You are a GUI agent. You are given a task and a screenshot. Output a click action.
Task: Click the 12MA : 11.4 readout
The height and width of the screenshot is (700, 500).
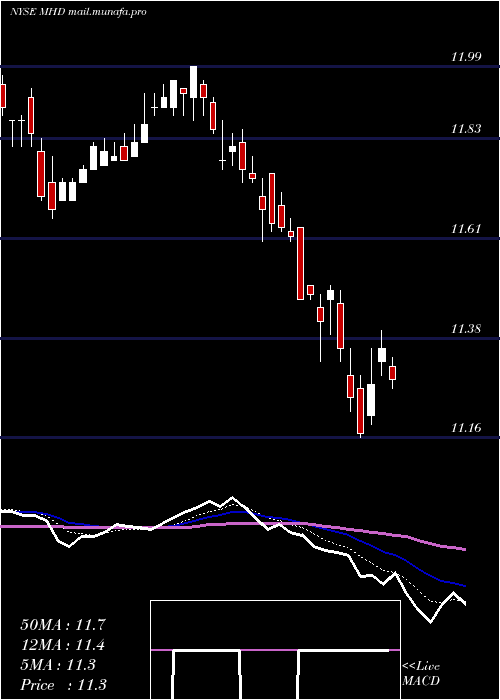click(63, 645)
